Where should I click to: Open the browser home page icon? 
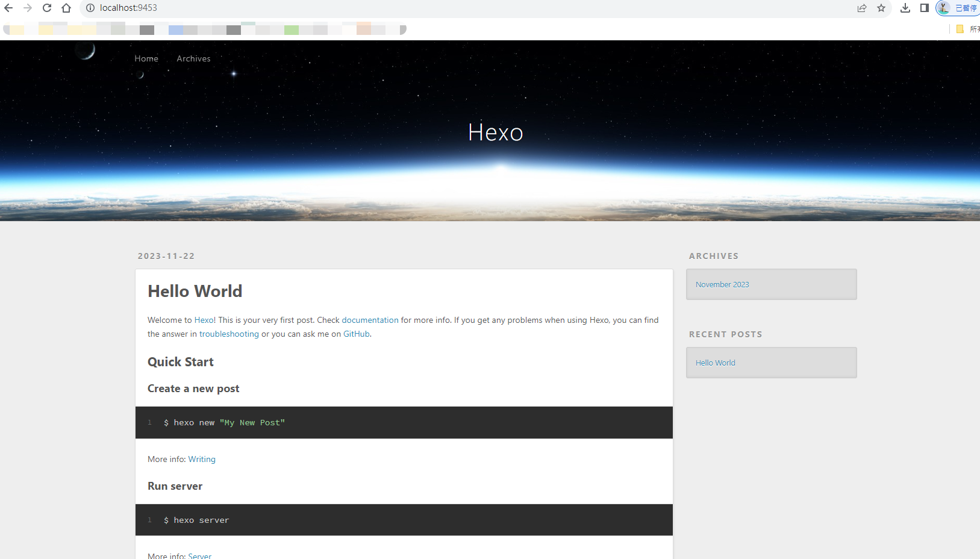pos(66,8)
